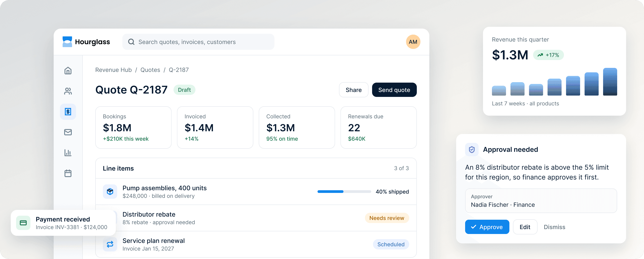Image resolution: width=644 pixels, height=259 pixels.
Task: Open the Renewals due 22 card
Action: (x=378, y=127)
